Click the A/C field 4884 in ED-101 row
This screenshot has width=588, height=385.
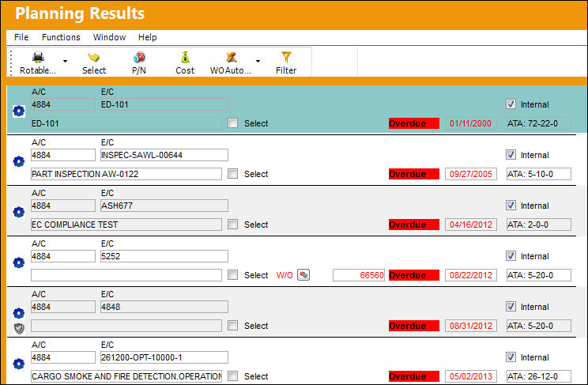(63, 104)
